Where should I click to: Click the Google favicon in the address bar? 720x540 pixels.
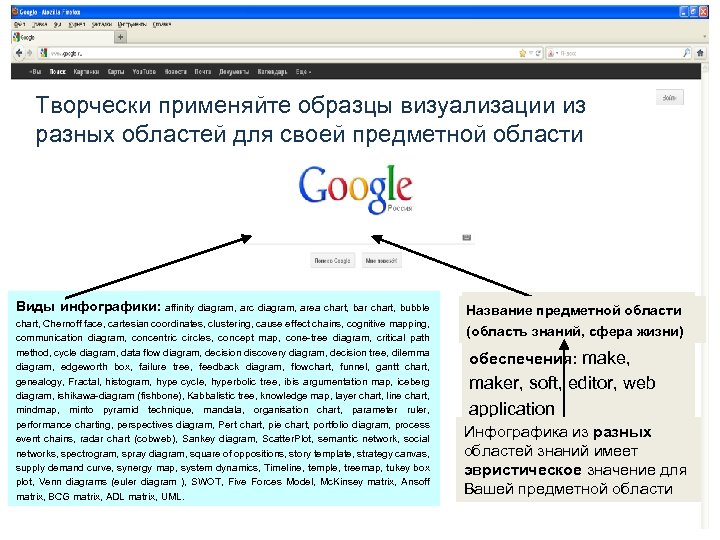[44, 53]
